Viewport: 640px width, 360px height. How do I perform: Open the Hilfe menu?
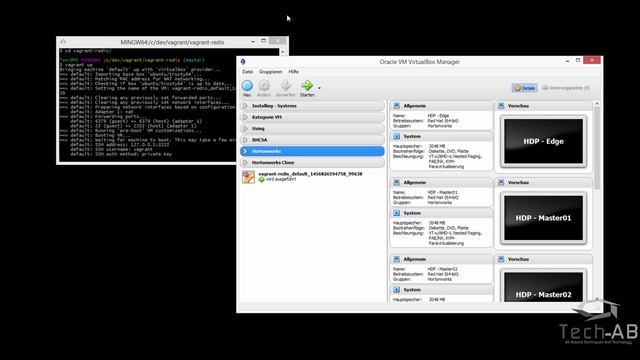point(293,71)
